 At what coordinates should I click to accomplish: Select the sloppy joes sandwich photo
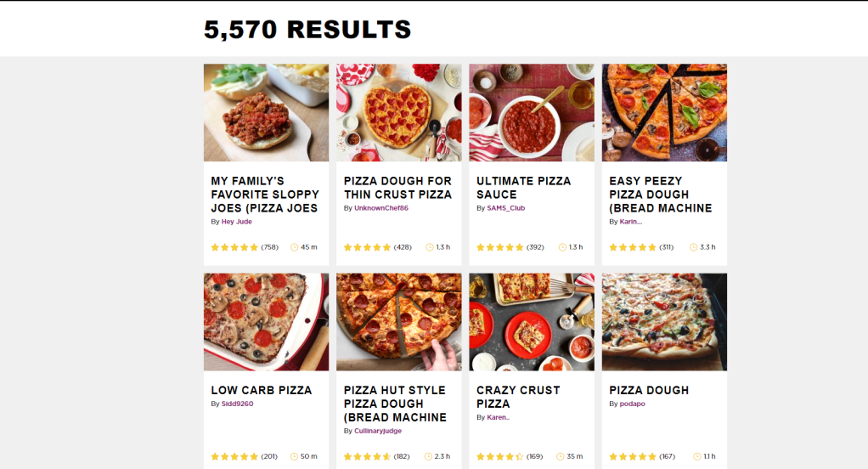[x=266, y=112]
